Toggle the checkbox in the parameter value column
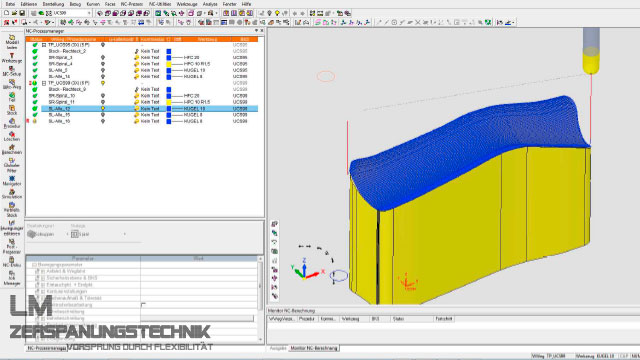The width and height of the screenshot is (640, 360). tap(143, 305)
